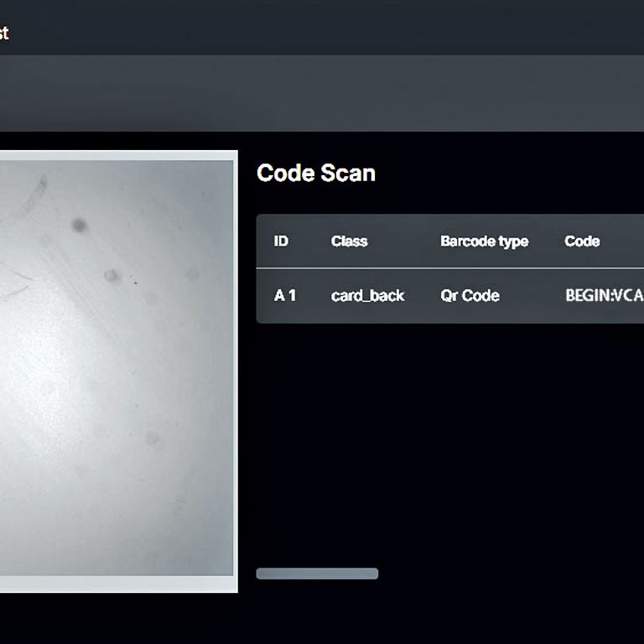The image size is (644, 644).
Task: Click the bottom white border of image frame
Action: 116,584
